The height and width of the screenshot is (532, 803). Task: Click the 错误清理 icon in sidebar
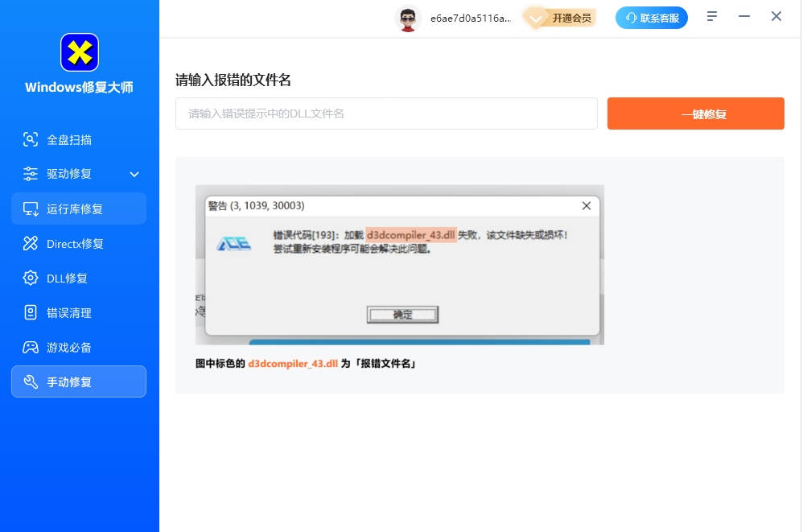(x=31, y=312)
